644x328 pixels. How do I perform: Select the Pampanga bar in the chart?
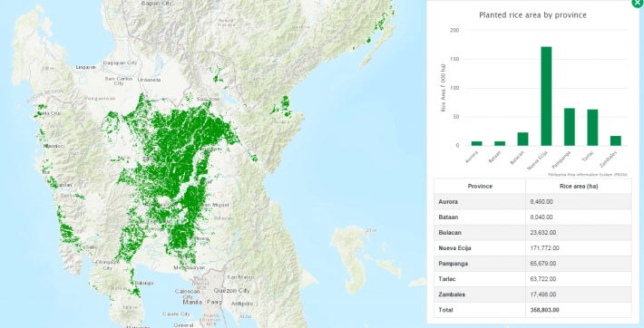point(570,127)
